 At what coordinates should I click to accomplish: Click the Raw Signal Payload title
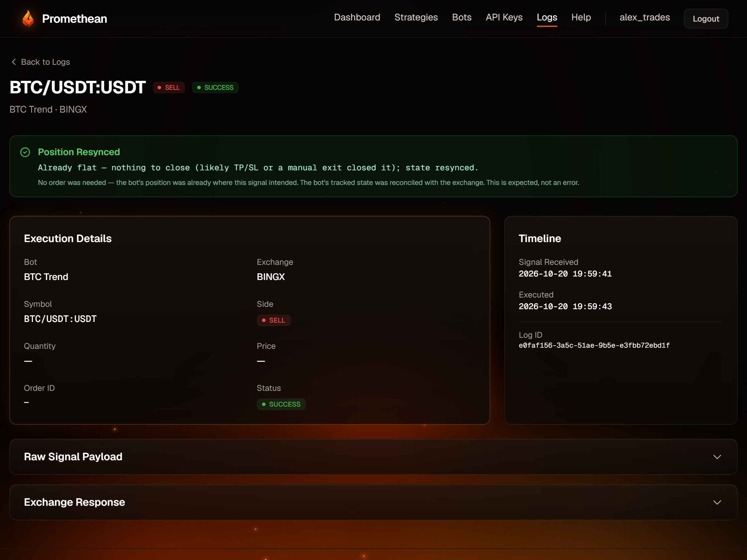(73, 456)
